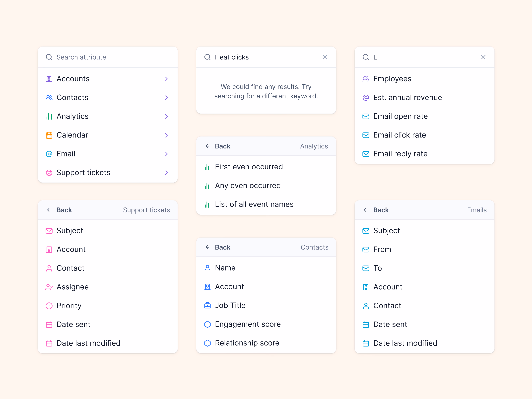Click the Email at-sign icon in main list
This screenshot has height=399, width=532.
(x=49, y=154)
